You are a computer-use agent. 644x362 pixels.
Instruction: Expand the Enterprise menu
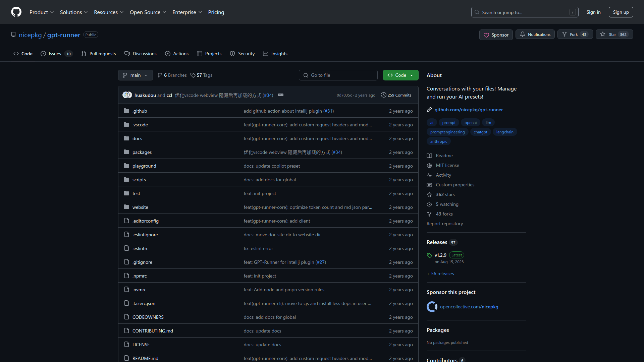tap(187, 12)
